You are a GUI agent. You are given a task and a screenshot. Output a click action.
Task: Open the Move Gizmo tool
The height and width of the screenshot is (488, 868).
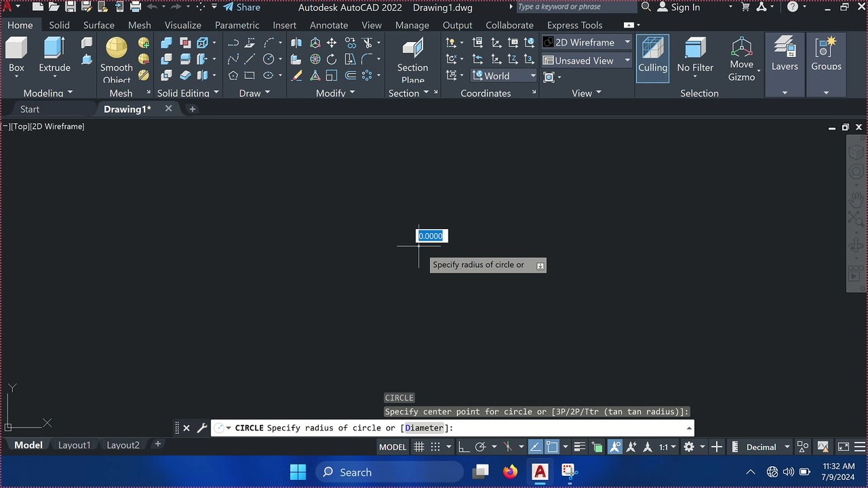coord(742,60)
